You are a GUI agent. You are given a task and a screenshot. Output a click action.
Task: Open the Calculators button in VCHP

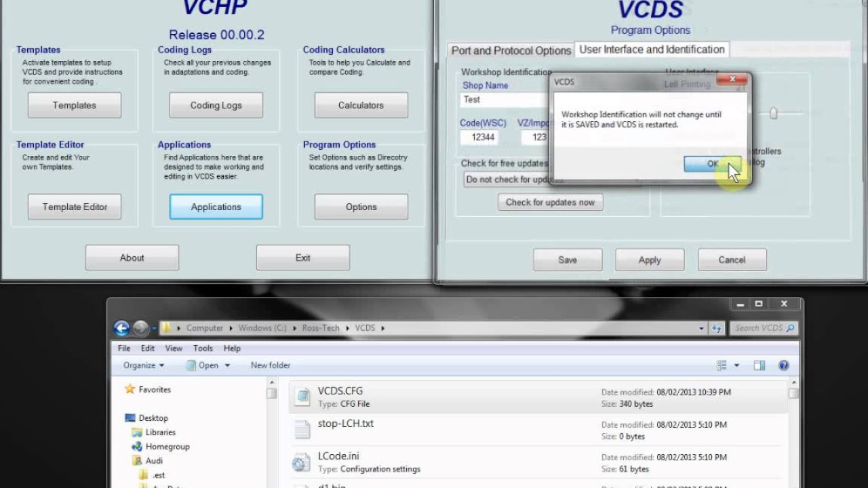pos(361,105)
